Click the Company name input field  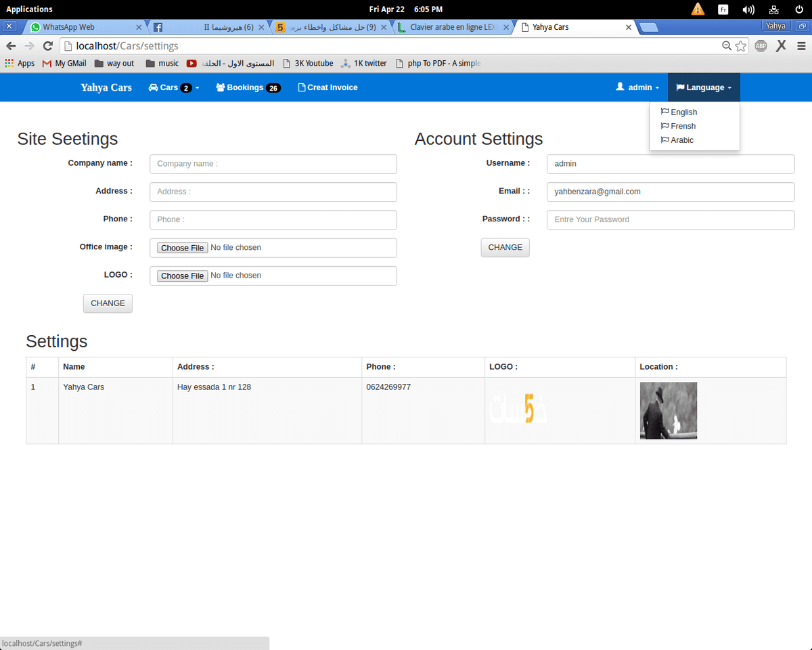pos(273,164)
